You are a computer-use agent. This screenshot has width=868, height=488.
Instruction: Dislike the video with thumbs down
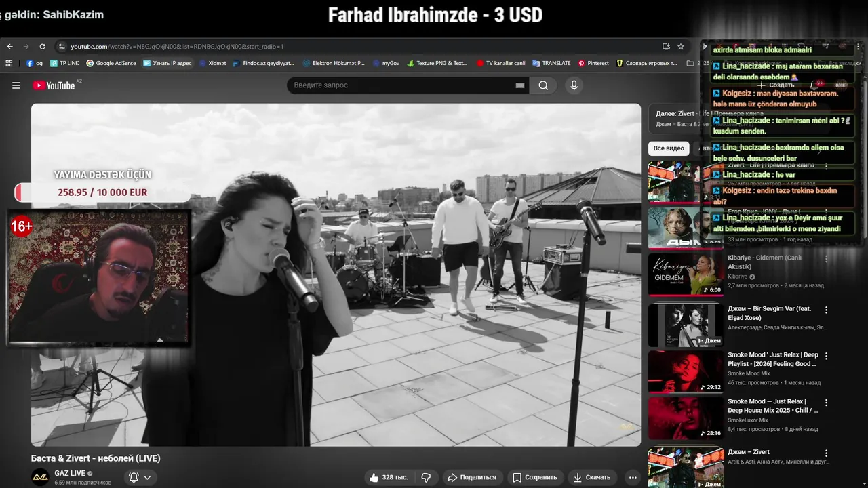[426, 477]
